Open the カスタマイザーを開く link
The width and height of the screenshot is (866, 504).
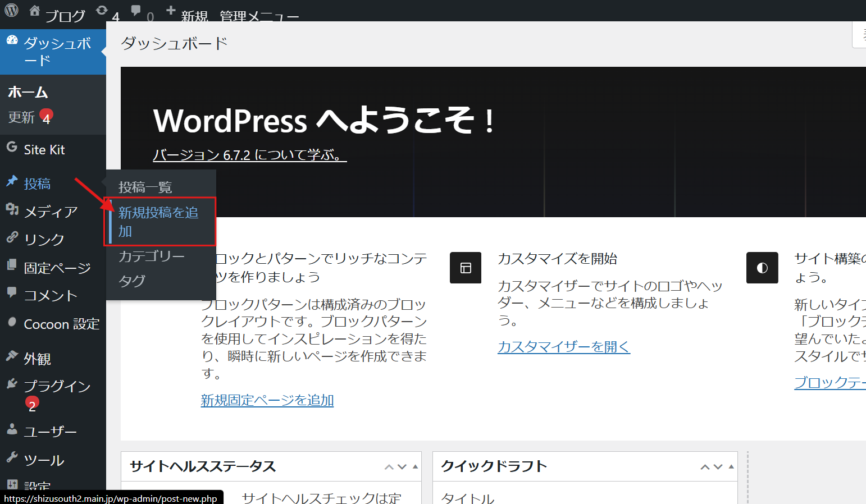[x=564, y=347]
